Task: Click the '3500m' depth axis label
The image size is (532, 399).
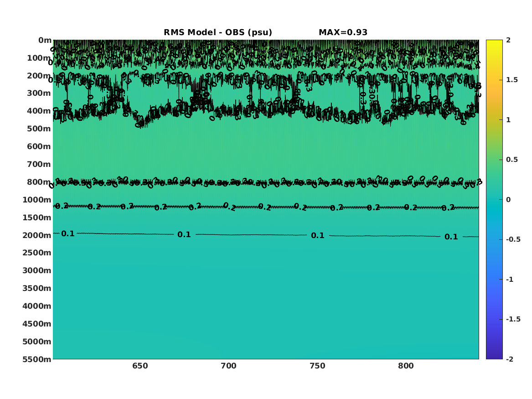Action: point(37,288)
